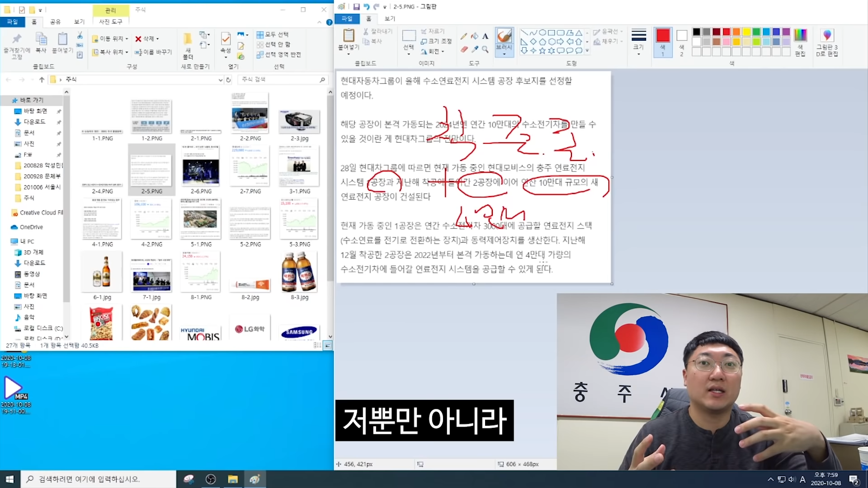Click the rectangular Select tool in Paint

tap(409, 36)
